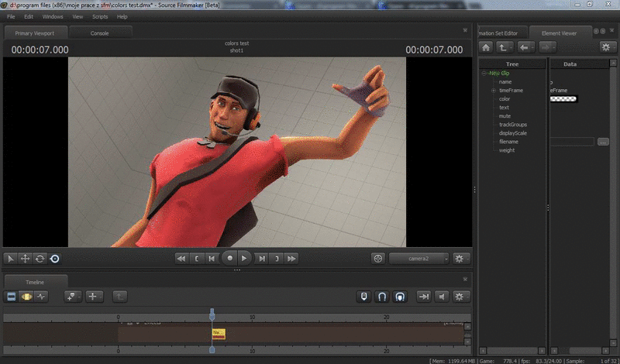Activate the rotate manipulator tool

click(x=40, y=259)
